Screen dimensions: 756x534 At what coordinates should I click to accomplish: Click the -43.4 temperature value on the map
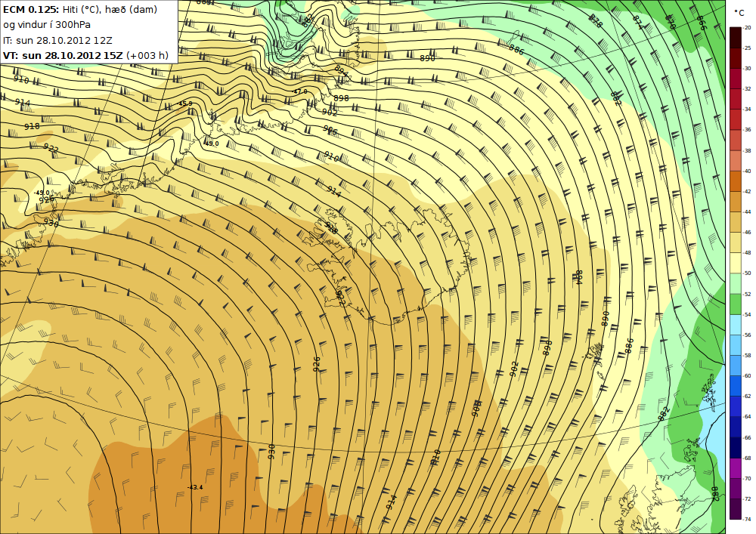tap(195, 487)
